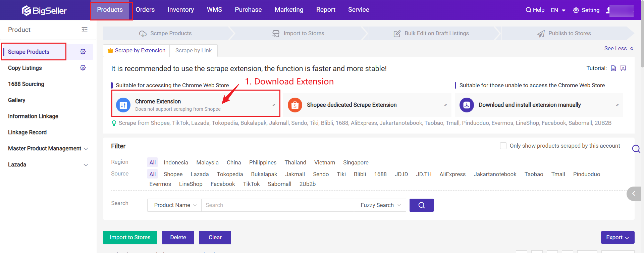Screen dimensions: 644x253
Task: Filter Source by AliExpress
Action: pyautogui.click(x=452, y=174)
